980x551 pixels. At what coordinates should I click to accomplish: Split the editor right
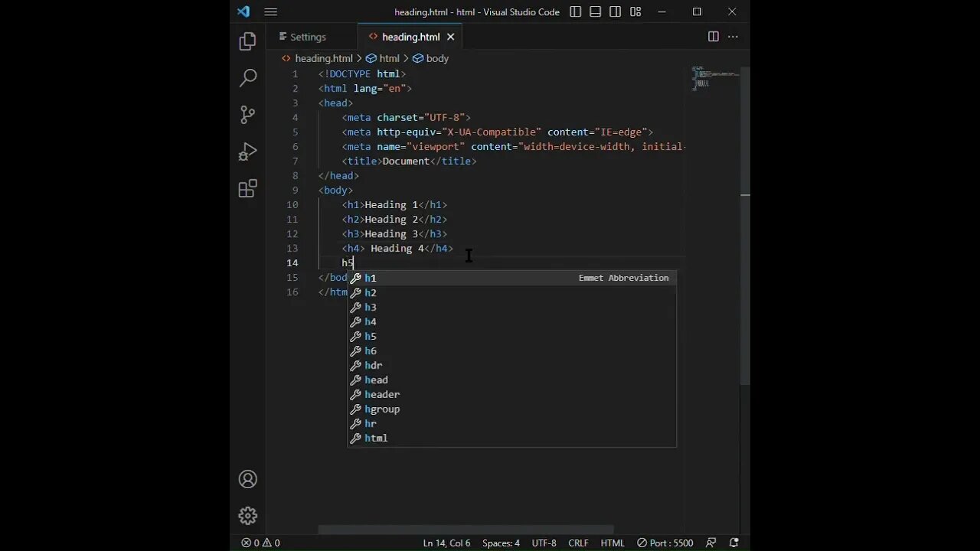pyautogui.click(x=713, y=37)
